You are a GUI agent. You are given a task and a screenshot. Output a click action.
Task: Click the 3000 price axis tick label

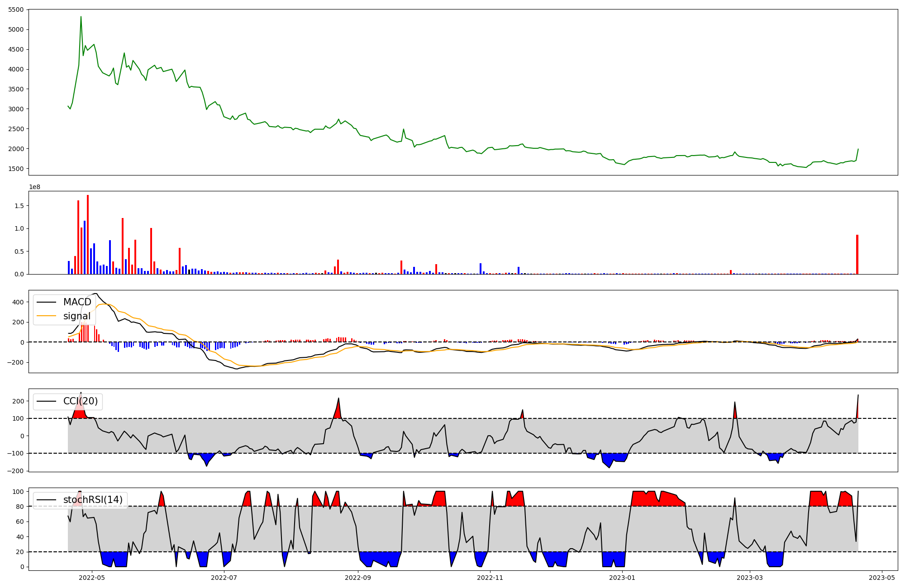click(x=17, y=109)
